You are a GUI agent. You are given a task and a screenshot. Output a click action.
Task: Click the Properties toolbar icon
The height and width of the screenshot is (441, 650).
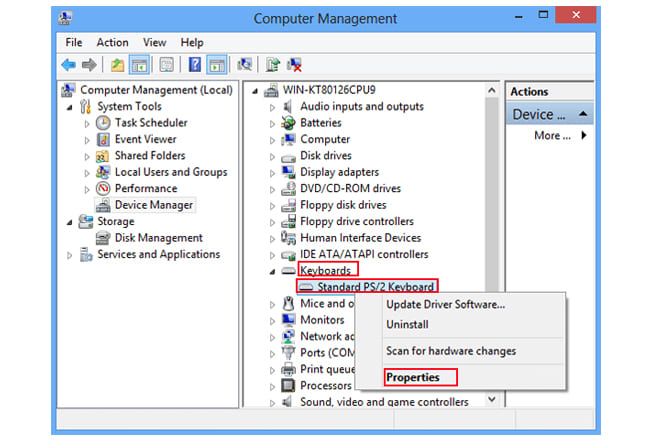coord(167,65)
